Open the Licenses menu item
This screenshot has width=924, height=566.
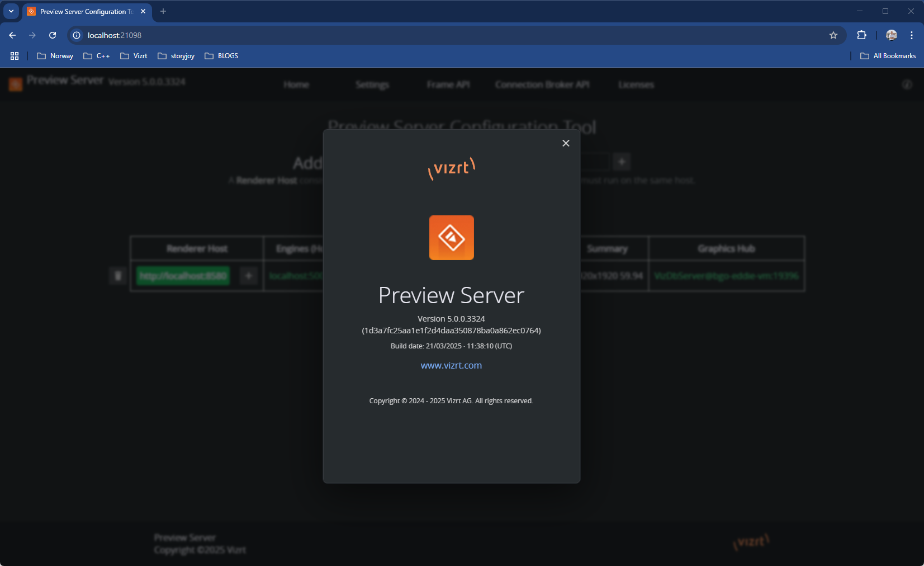coord(636,84)
